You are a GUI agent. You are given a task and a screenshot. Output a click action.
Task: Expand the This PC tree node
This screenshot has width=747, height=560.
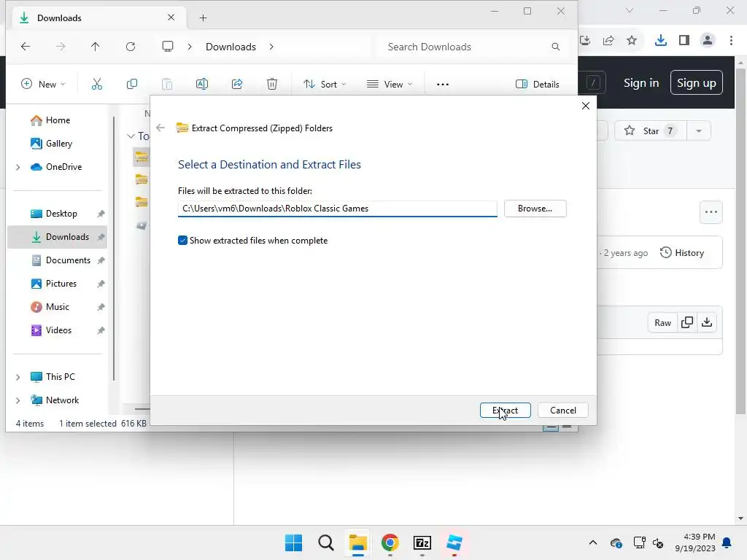click(x=18, y=377)
